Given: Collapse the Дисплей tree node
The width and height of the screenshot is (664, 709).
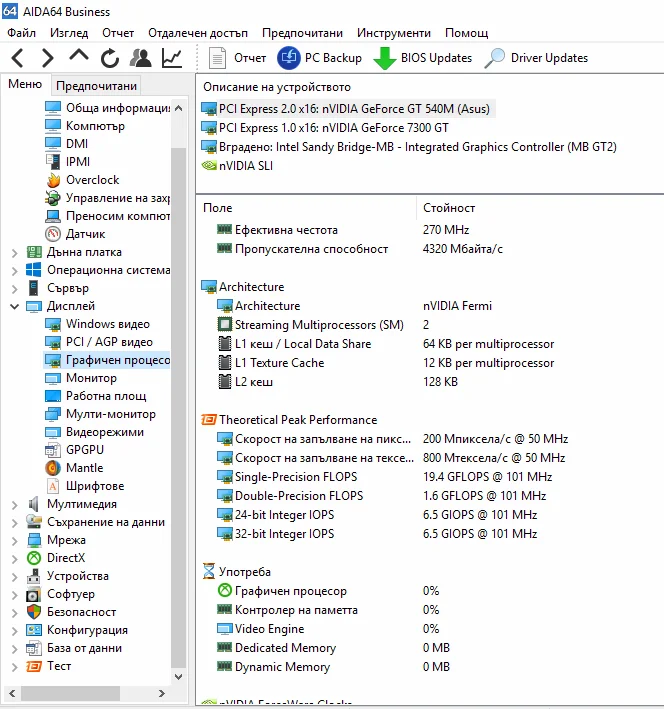Looking at the screenshot, I should [14, 307].
